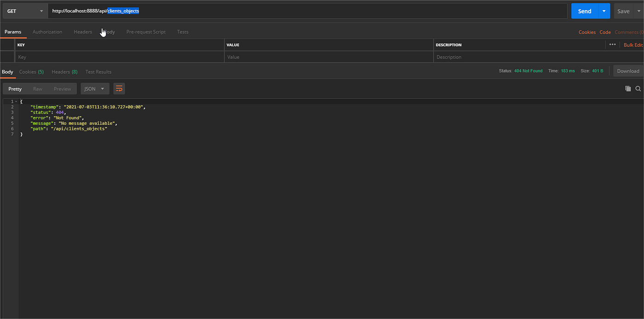Switch the response view to Raw
Screen dimensions: 644x319
(x=39, y=88)
